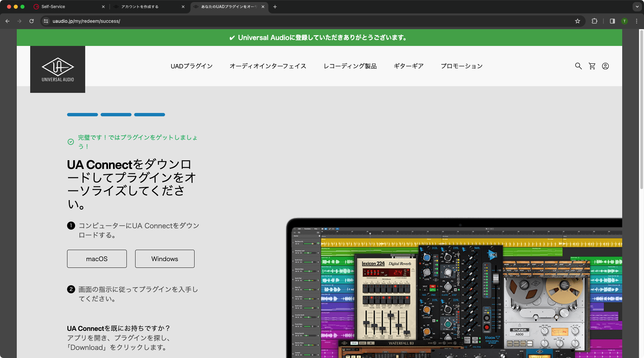Image resolution: width=644 pixels, height=358 pixels.
Task: View site information icon in address bar
Action: pos(46,21)
